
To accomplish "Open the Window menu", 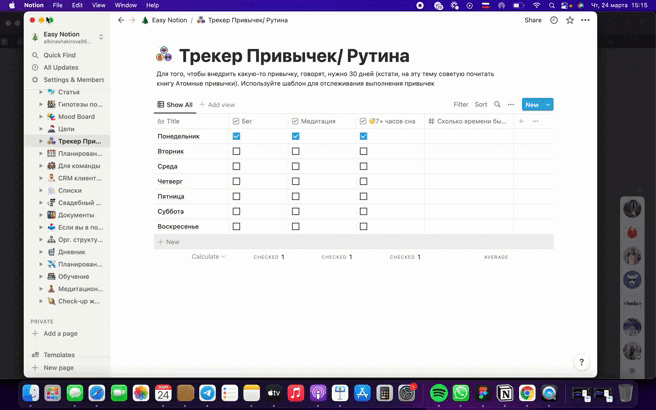I will point(126,5).
